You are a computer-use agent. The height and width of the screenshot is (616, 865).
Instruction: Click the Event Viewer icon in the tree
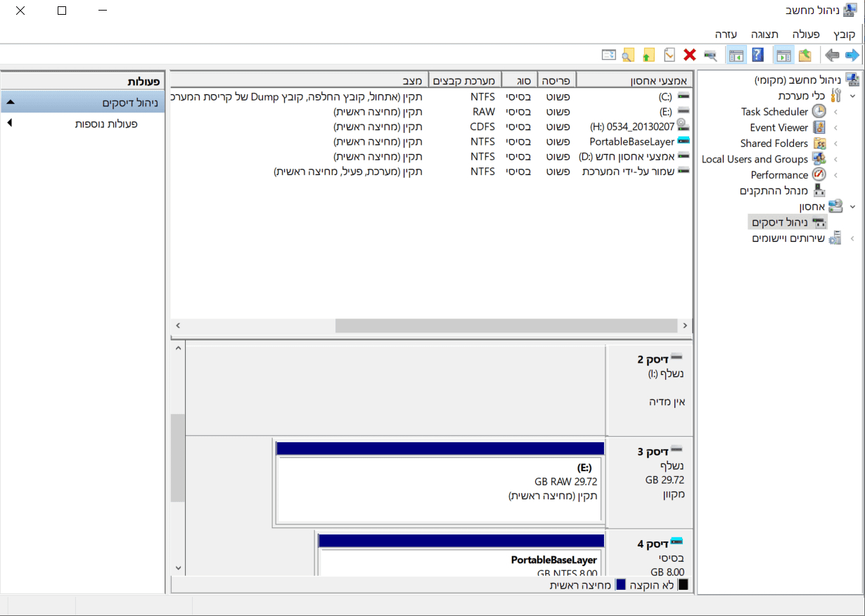(819, 127)
